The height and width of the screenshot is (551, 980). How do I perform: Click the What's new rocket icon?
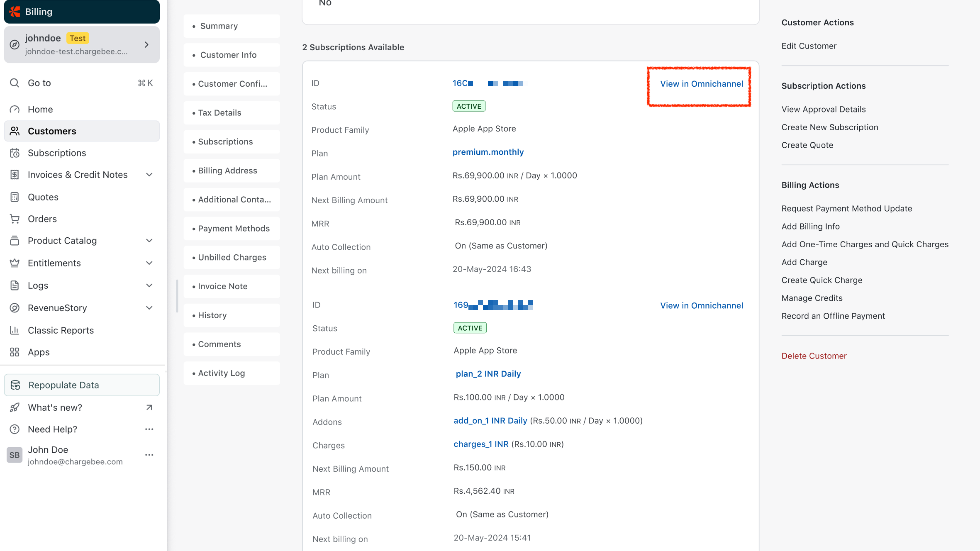15,407
